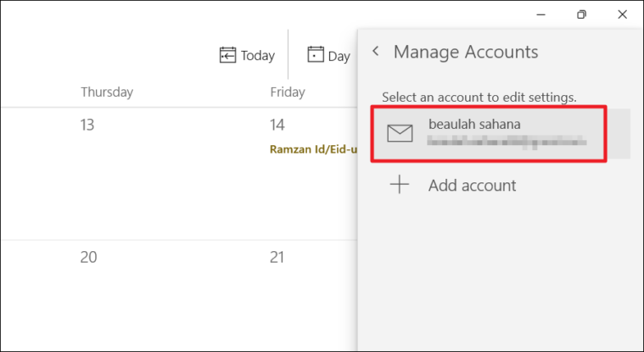Select date 21 in the calendar
The width and height of the screenshot is (644, 352).
click(x=277, y=257)
